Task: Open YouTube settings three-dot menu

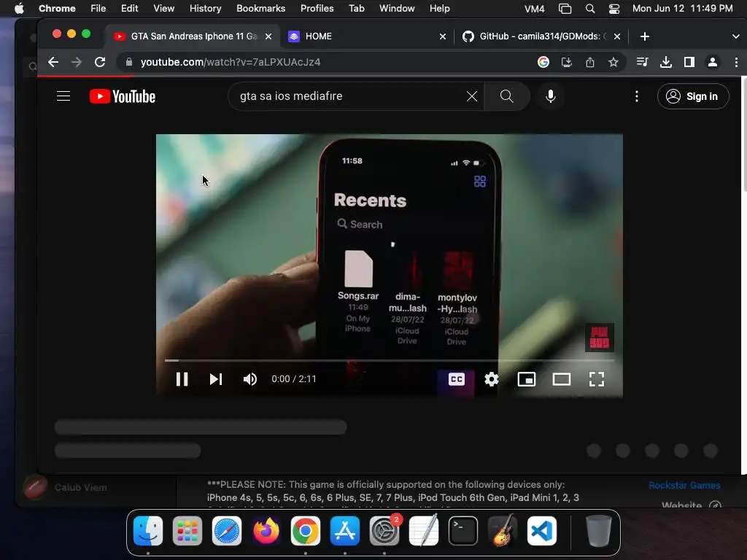Action: pos(636,97)
